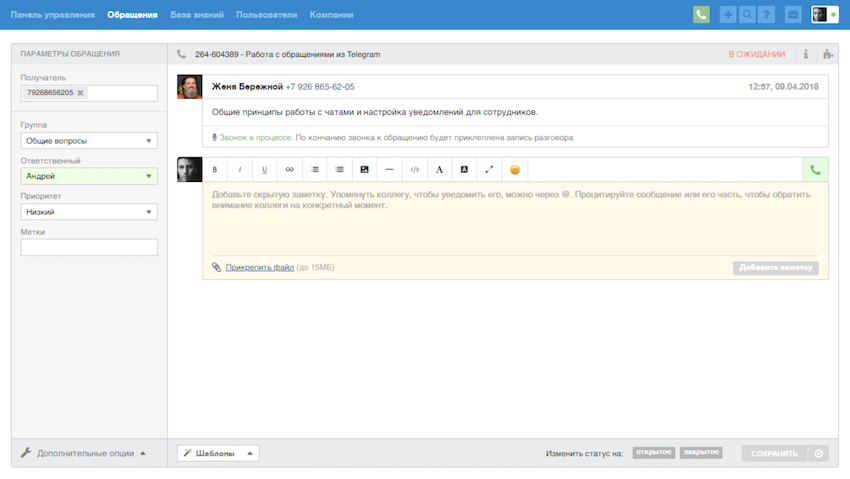Go to Панель управления menu item
Screen dimensions: 850x479
(x=53, y=15)
